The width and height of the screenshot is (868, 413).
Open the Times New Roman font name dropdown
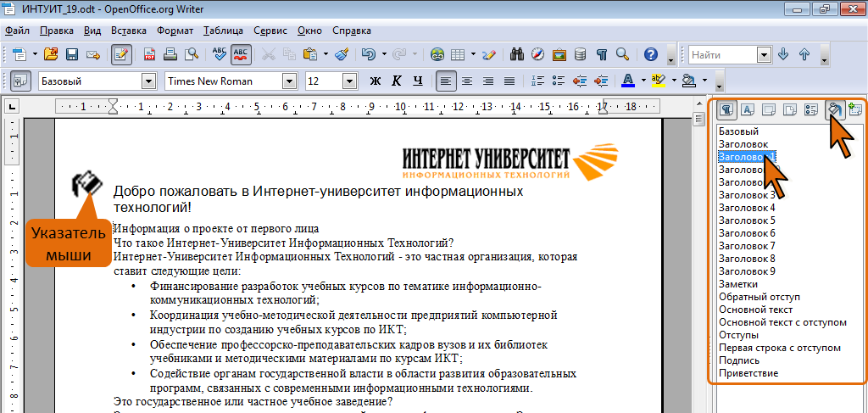(x=290, y=81)
